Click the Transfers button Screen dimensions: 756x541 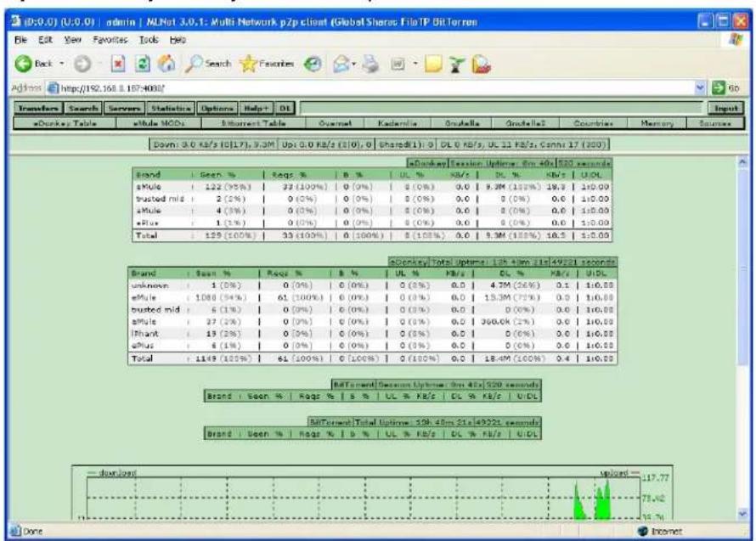point(38,108)
